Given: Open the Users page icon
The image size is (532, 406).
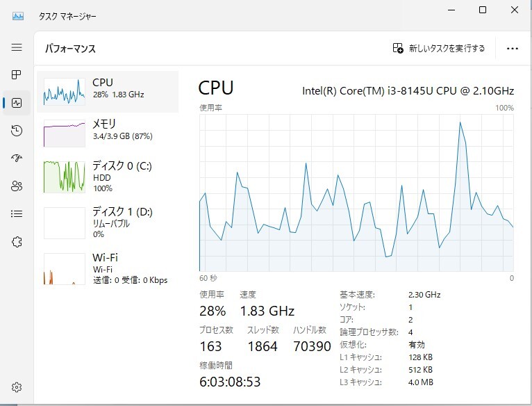Looking at the screenshot, I should pyautogui.click(x=17, y=186).
